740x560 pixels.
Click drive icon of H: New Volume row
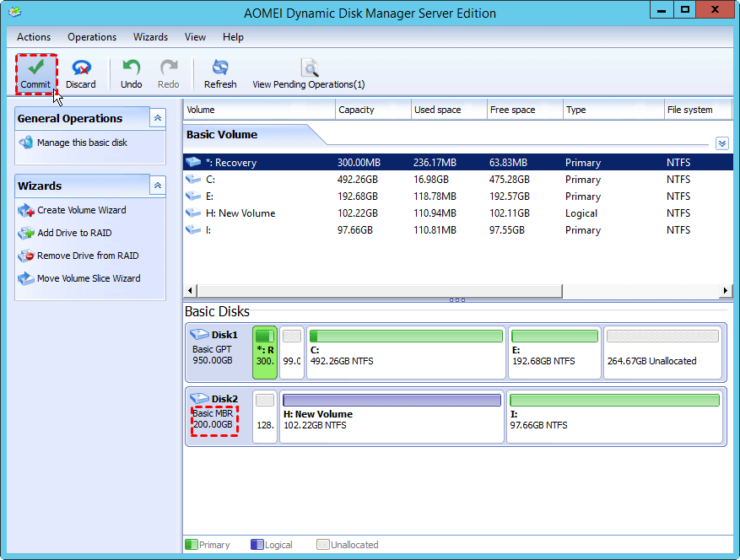tap(193, 213)
